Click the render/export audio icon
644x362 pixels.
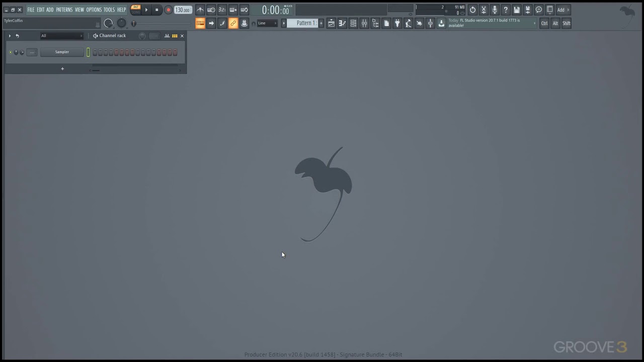point(528,10)
